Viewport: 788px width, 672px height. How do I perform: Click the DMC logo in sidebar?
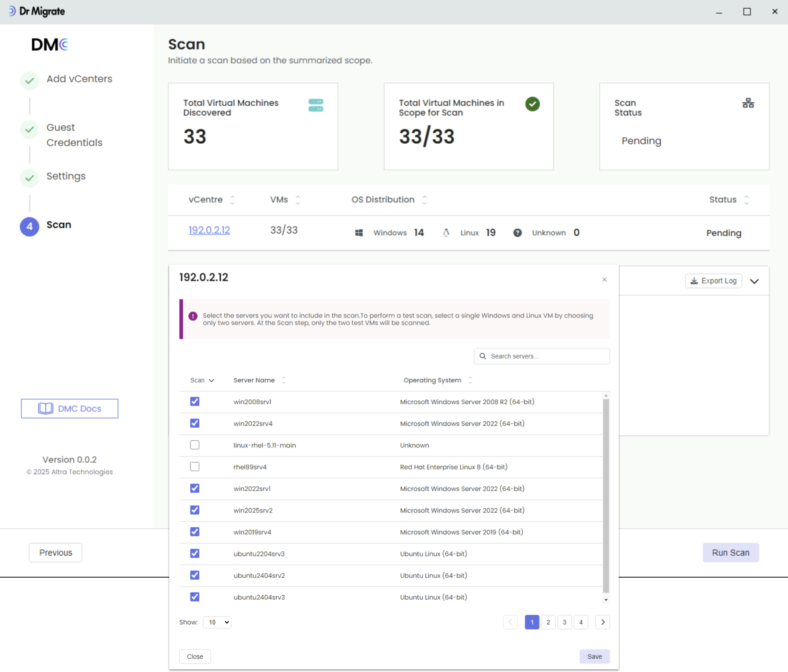click(x=50, y=45)
